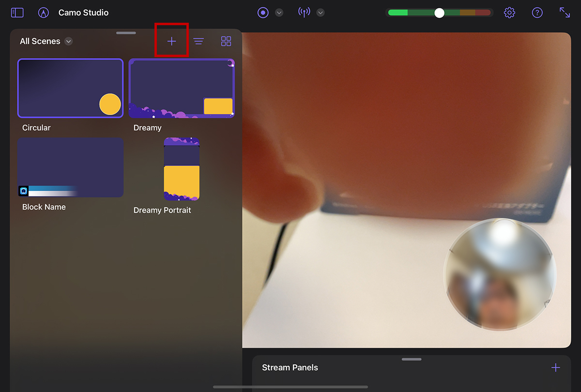Switch scenes to grid view

point(226,41)
